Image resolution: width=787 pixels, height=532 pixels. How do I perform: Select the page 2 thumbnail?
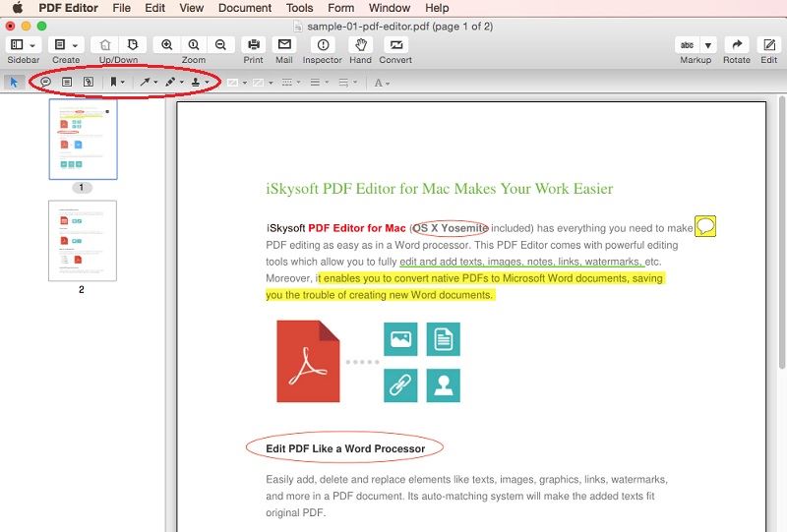83,241
